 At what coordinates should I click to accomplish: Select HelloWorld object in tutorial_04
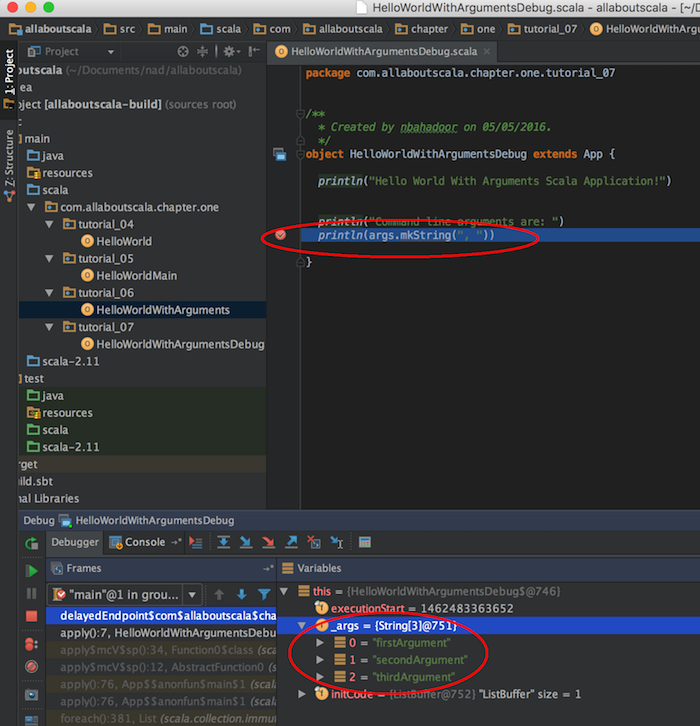coord(117,241)
